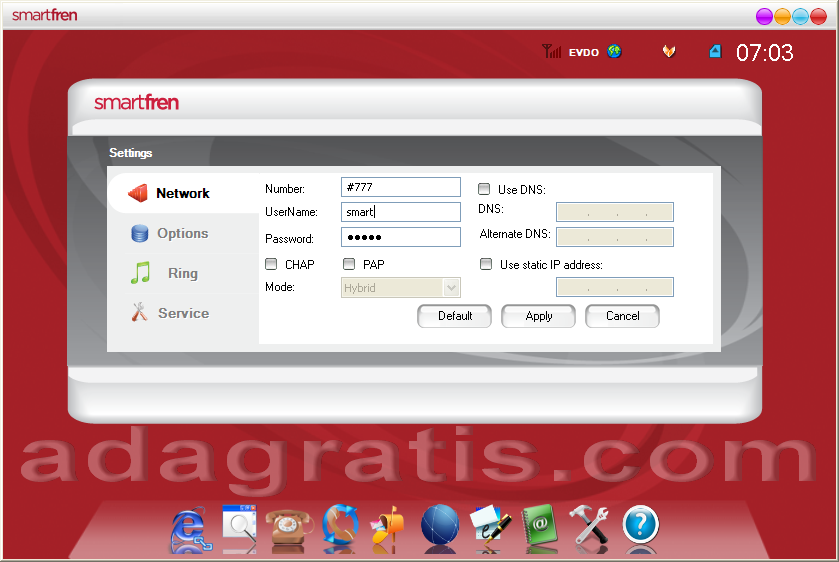This screenshot has height=562, width=839.
Task: Focus the Password input field
Action: click(401, 237)
